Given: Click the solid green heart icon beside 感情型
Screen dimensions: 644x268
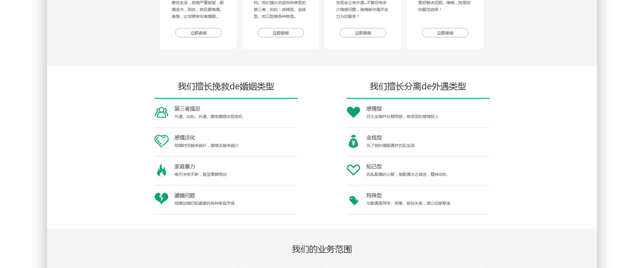Looking at the screenshot, I should click(x=353, y=112).
